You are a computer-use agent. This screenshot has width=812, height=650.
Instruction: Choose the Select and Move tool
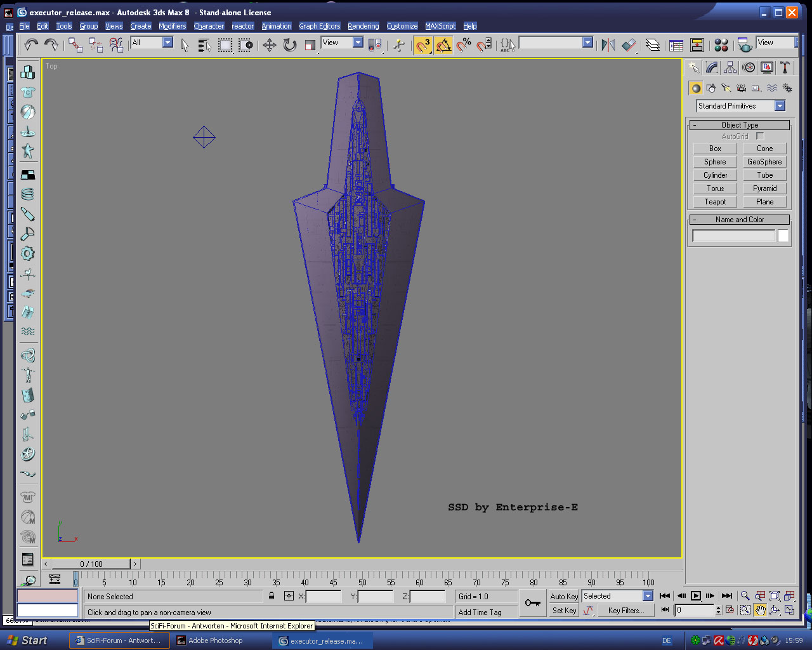[x=269, y=44]
